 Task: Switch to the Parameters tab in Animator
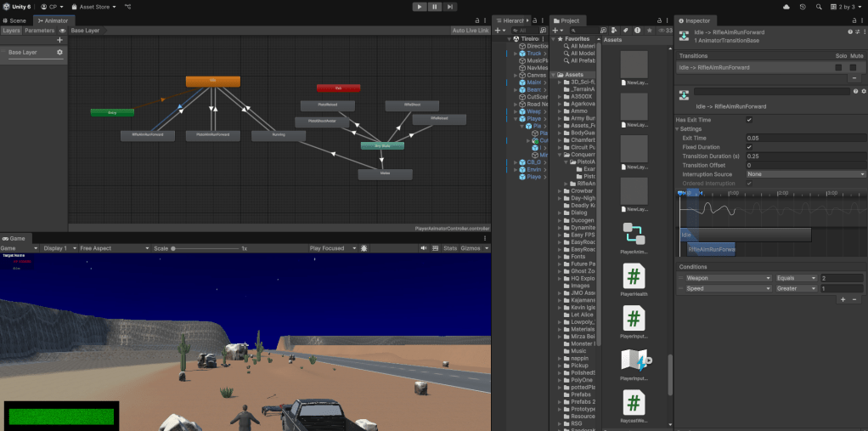tap(39, 31)
